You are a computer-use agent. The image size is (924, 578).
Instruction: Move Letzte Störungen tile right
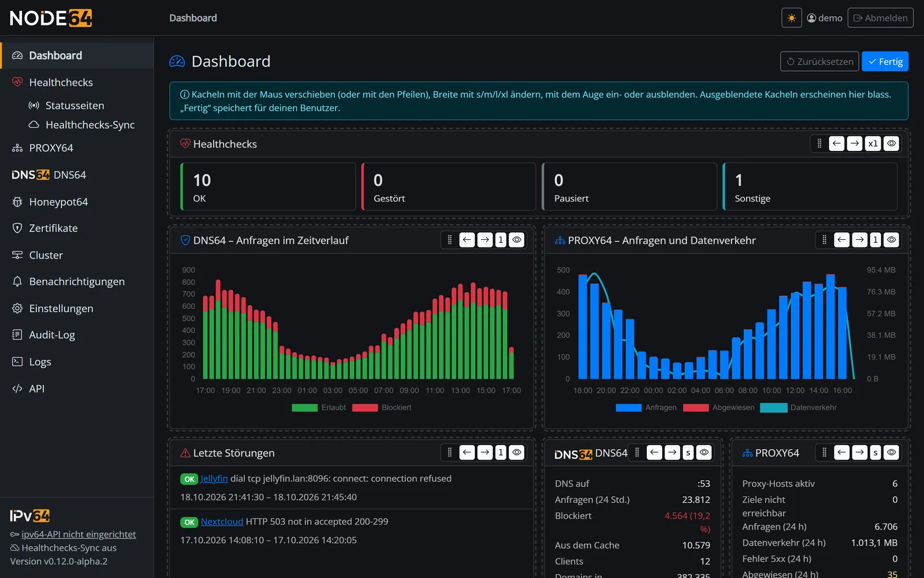point(485,453)
